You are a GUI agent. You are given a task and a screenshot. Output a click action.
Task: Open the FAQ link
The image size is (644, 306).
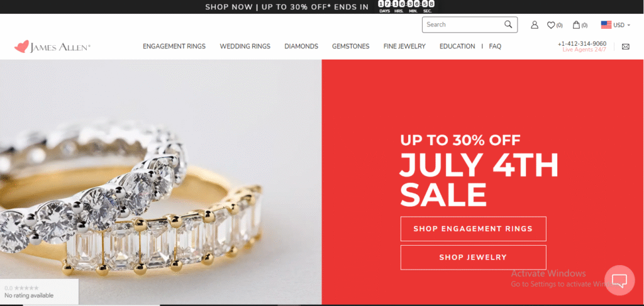(x=495, y=46)
